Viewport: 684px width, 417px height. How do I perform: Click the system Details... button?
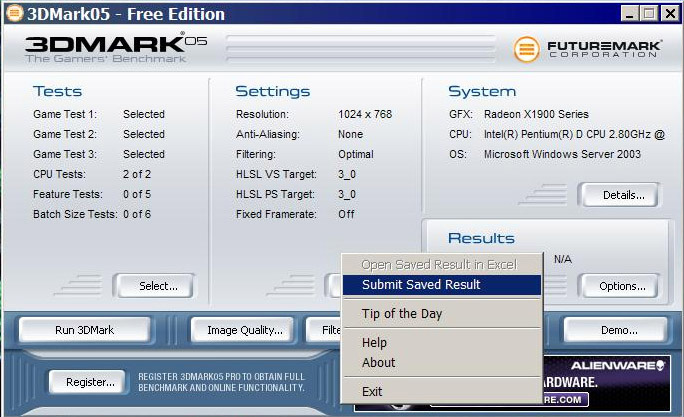pyautogui.click(x=619, y=195)
